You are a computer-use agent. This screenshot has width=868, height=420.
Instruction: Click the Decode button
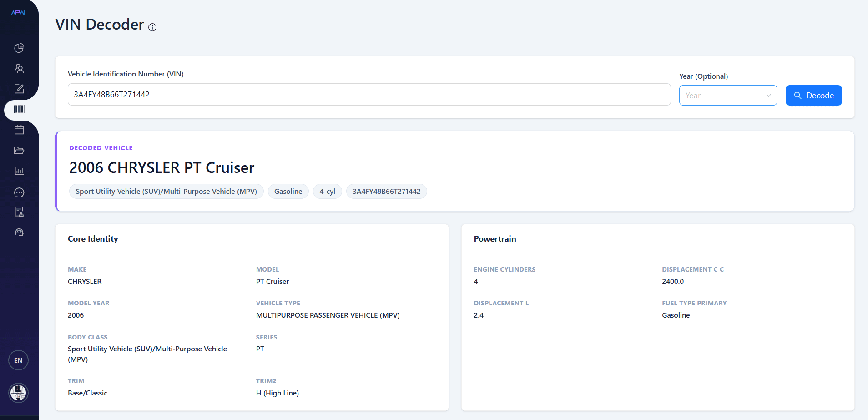[x=813, y=96]
